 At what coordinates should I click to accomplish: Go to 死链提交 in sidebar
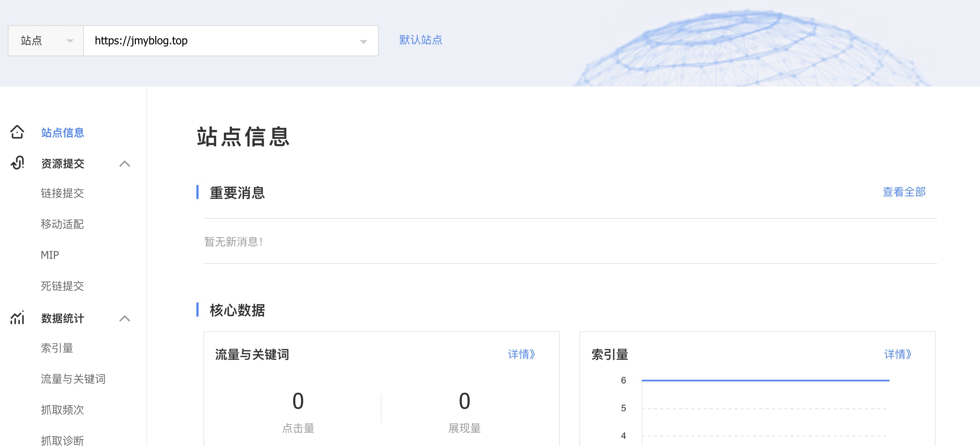pos(62,286)
